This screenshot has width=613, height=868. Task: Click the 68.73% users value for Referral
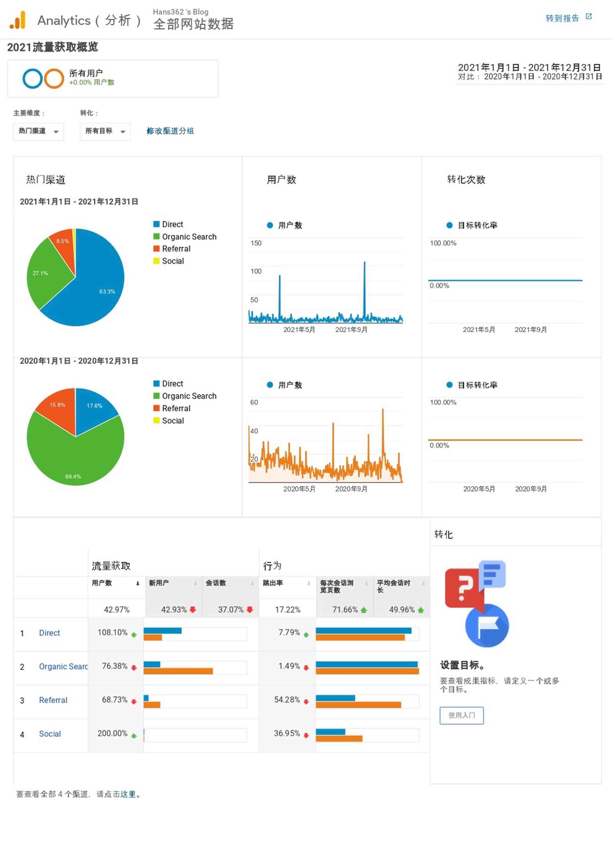[114, 700]
